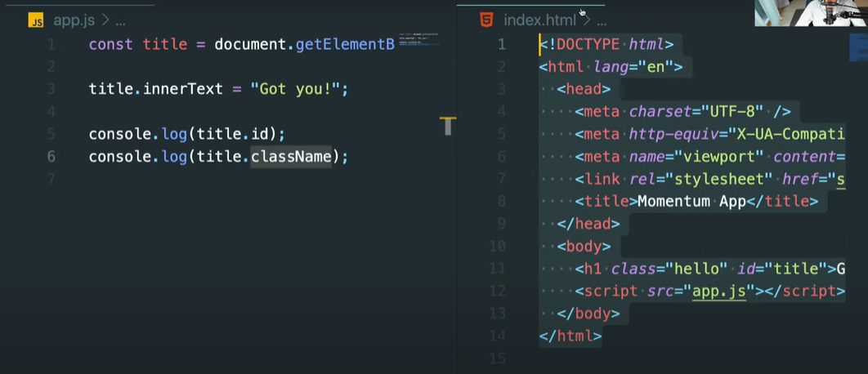Screen dimensions: 868x374
Task: Open the app.js breadcrumb
Action: click(74, 21)
